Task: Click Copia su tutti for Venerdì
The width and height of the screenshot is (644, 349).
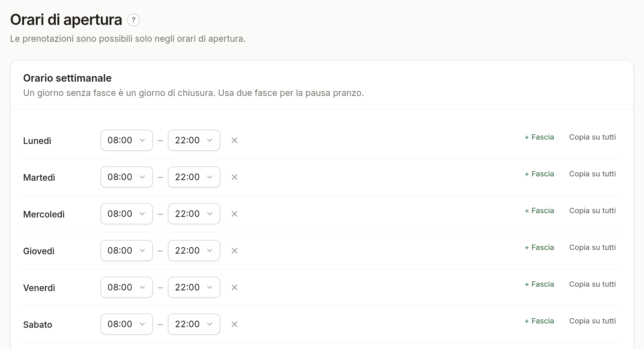Action: pos(593,284)
